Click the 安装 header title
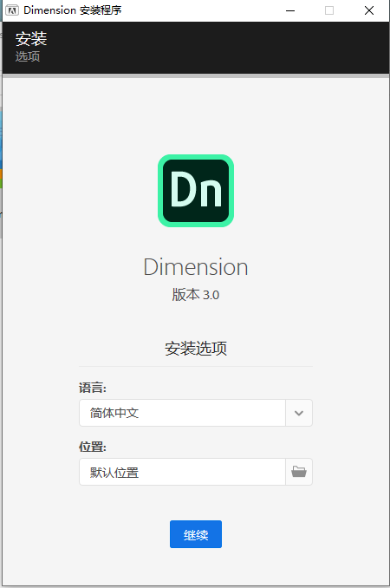The width and height of the screenshot is (390, 588). pos(31,39)
